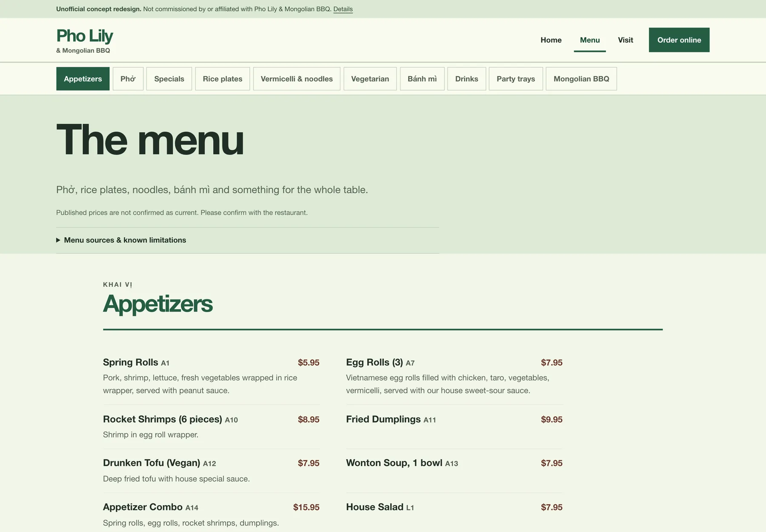
Task: Click the $5.95 Spring Rolls price
Action: (x=309, y=363)
